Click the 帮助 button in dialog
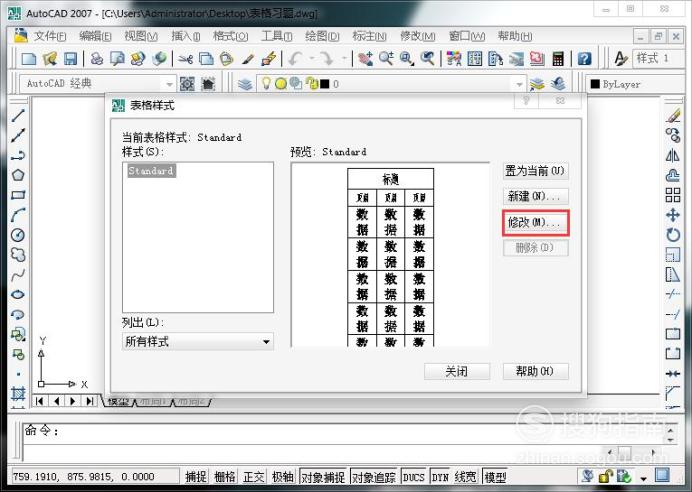Image resolution: width=692 pixels, height=492 pixels. (535, 371)
